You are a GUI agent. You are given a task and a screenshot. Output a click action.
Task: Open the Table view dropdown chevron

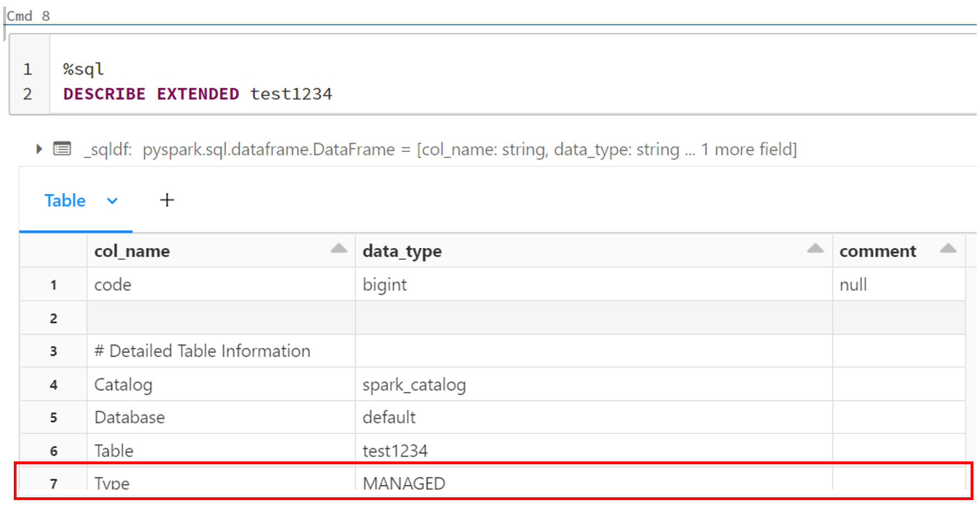point(112,201)
